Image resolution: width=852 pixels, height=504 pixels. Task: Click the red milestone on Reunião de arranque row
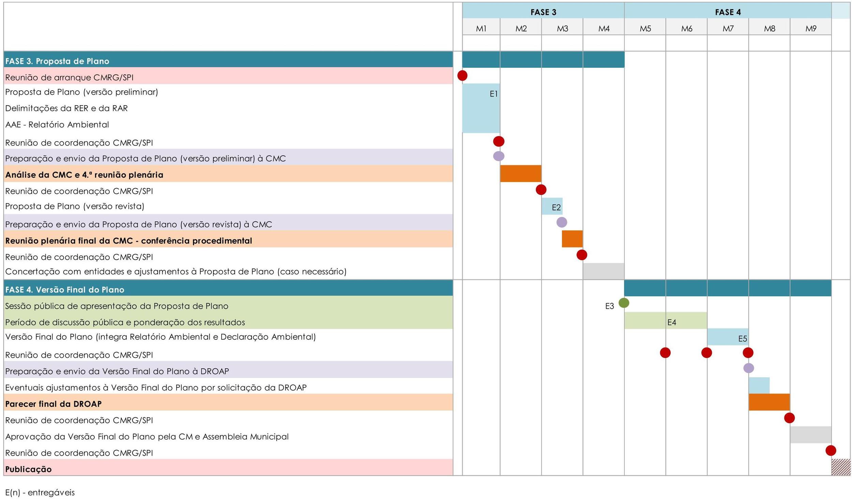pyautogui.click(x=462, y=75)
